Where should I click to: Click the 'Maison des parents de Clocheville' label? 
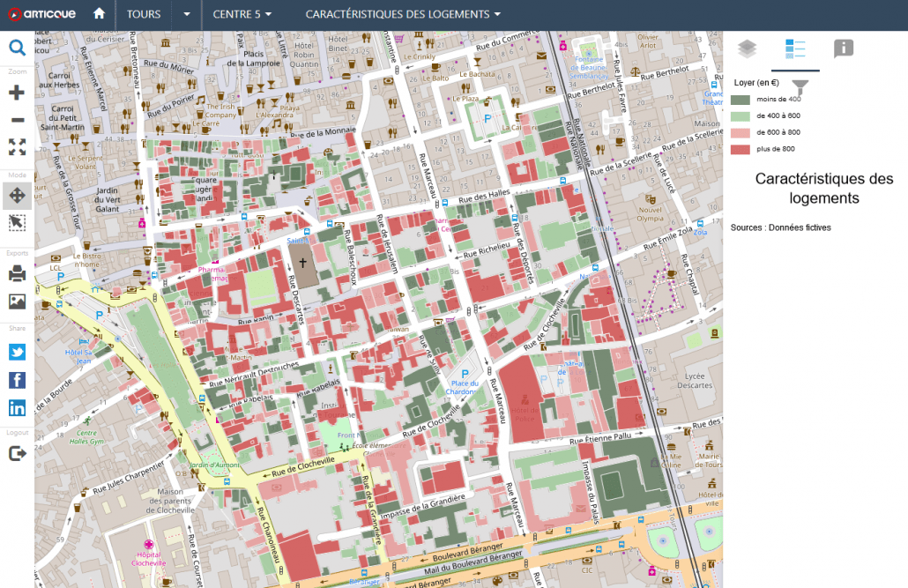pos(170,501)
